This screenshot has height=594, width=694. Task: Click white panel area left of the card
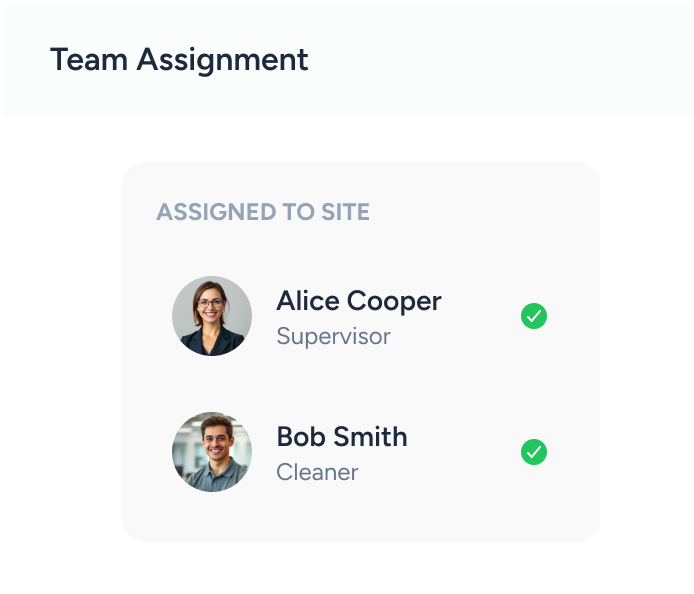pos(61,350)
